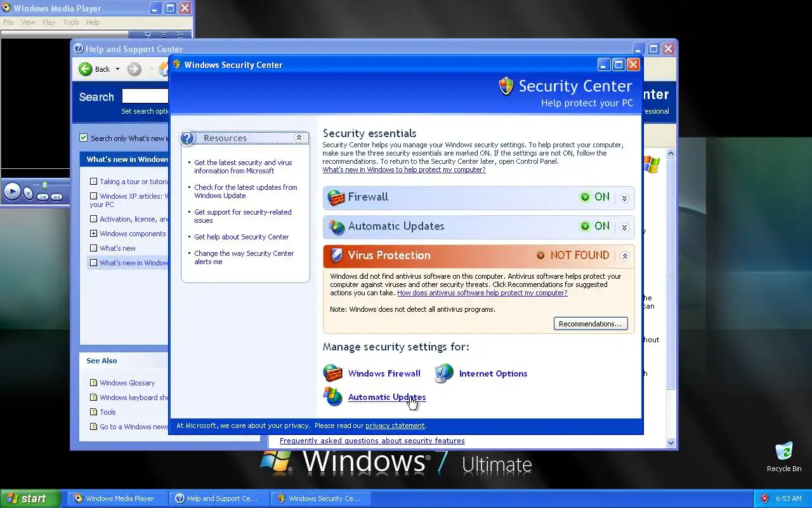The width and height of the screenshot is (812, 508).
Task: Open the File menu in Windows Media Player
Action: click(8, 22)
